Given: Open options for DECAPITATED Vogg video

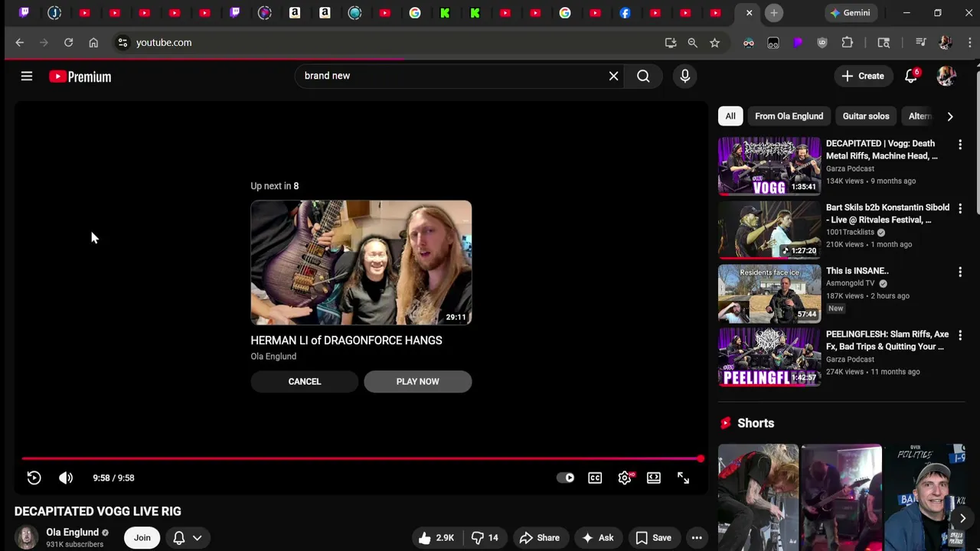Looking at the screenshot, I should click(x=960, y=145).
